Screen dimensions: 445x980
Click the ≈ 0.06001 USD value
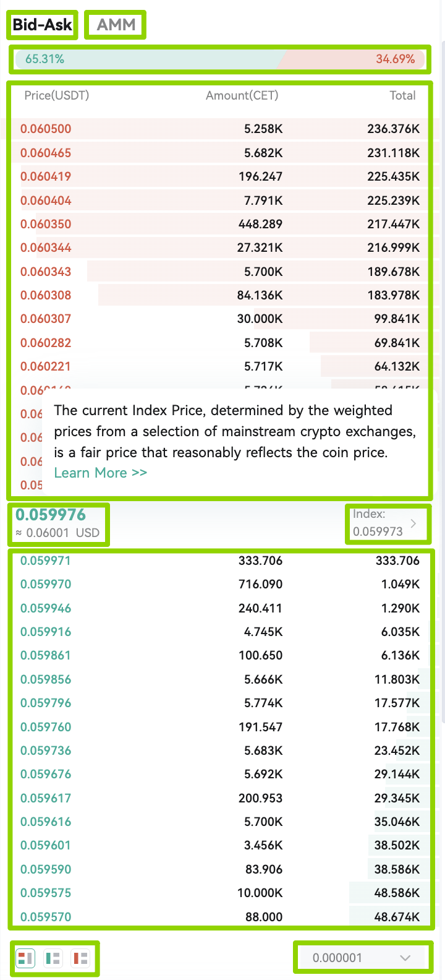[x=57, y=533]
